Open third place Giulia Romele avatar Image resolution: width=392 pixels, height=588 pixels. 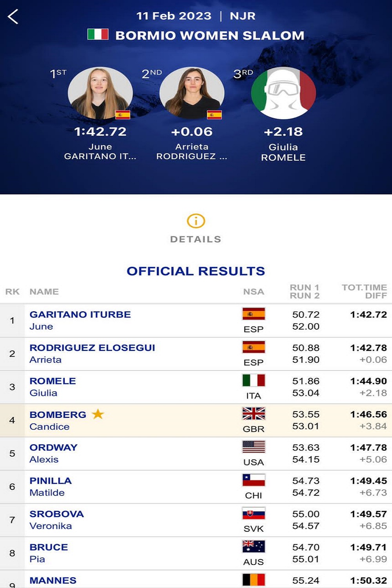click(x=283, y=93)
